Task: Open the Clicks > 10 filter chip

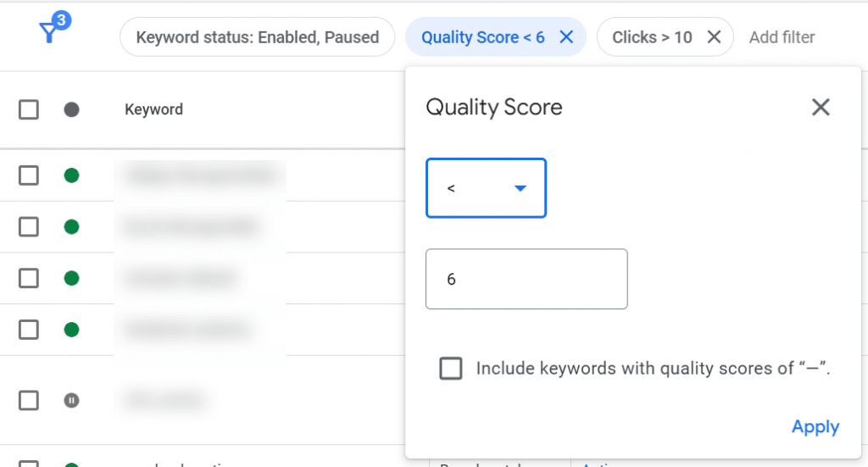Action: (652, 37)
